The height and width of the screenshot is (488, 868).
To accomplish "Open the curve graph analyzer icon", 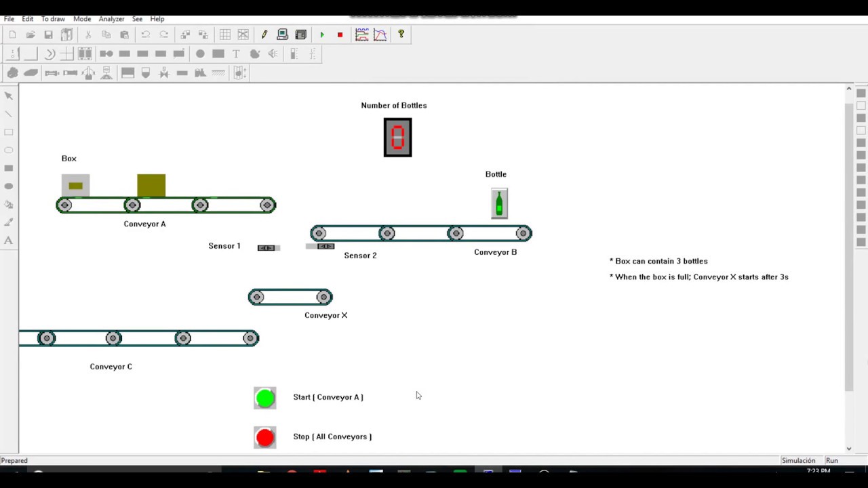I will coord(380,35).
